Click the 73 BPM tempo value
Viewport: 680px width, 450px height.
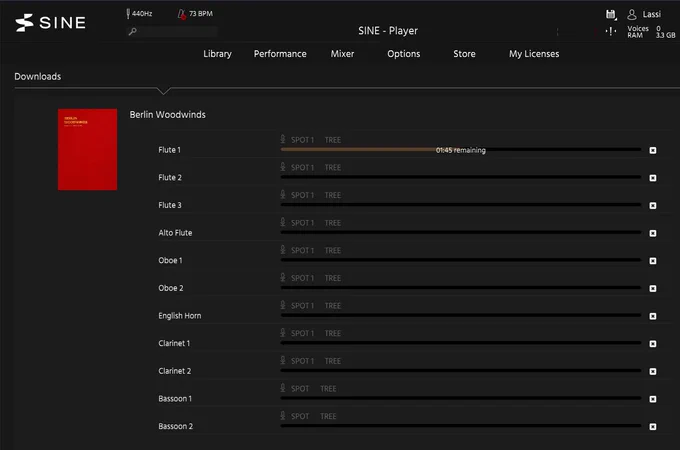tap(201, 14)
